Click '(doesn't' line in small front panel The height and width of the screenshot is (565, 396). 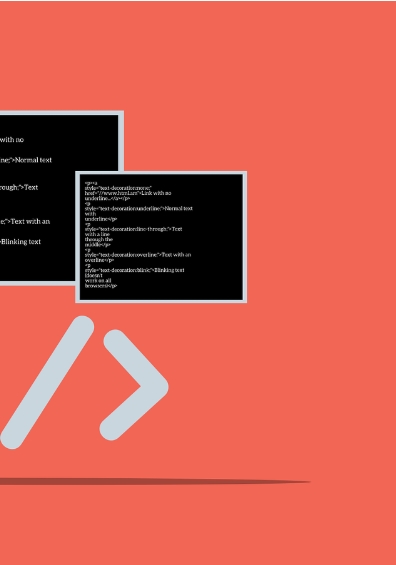(x=94, y=275)
